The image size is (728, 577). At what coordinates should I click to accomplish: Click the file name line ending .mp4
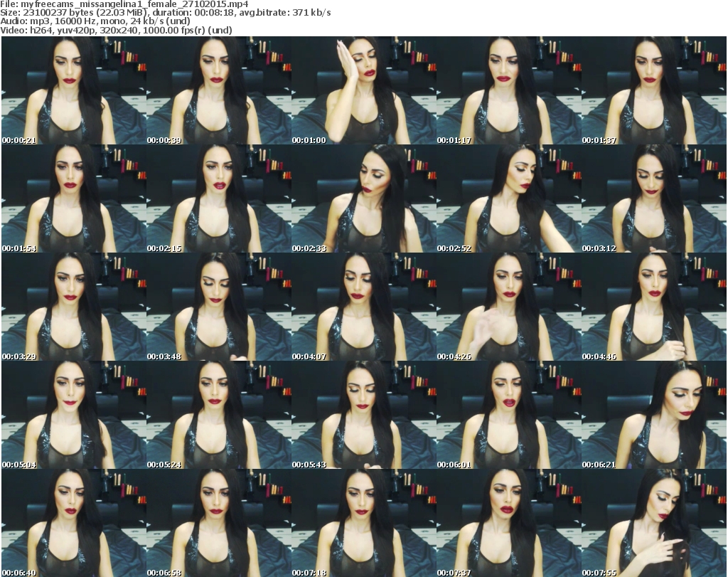124,4
